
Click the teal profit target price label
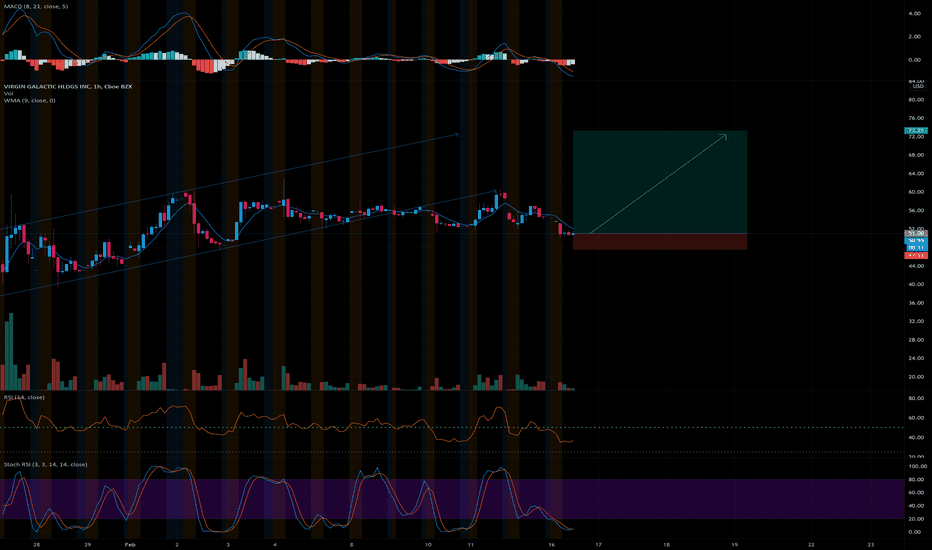[x=915, y=130]
